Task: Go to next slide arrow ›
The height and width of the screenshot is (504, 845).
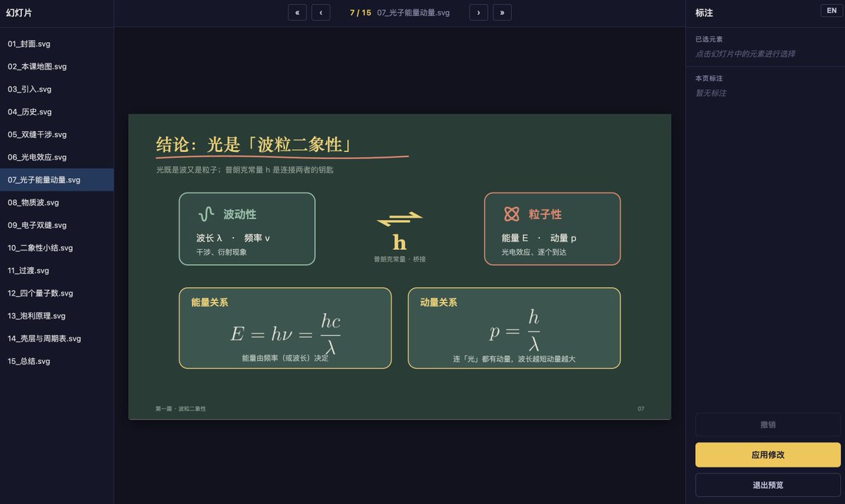Action: click(479, 13)
